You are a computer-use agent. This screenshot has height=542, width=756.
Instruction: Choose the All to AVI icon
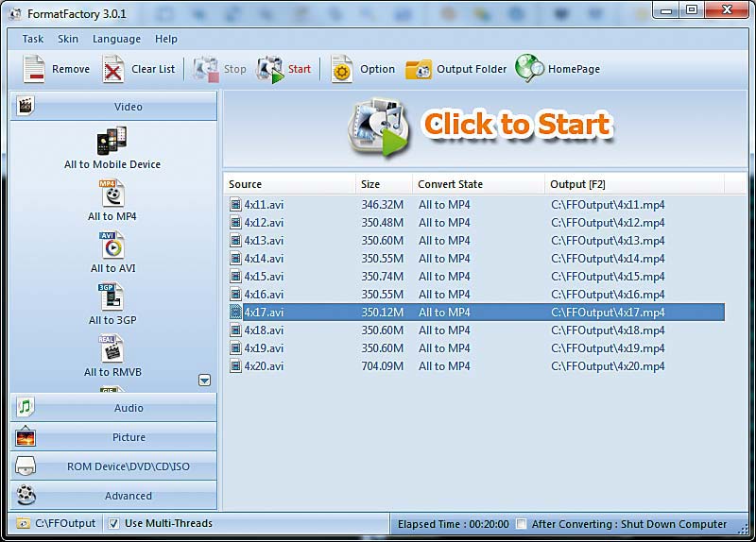(112, 246)
